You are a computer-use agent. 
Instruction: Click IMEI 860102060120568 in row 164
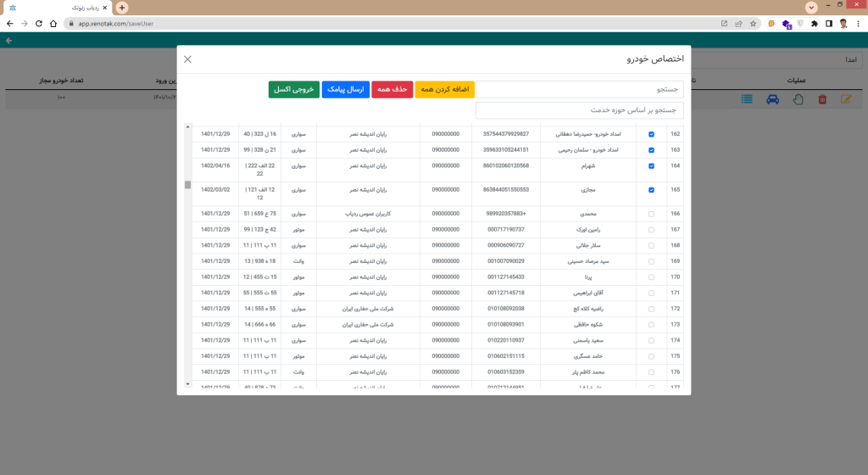(506, 165)
